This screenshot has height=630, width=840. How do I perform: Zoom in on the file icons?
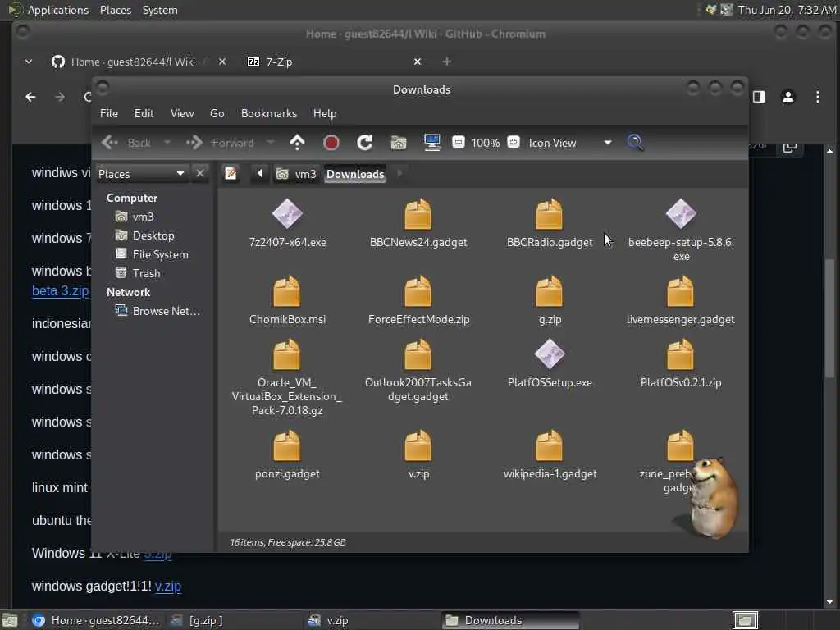(x=514, y=142)
